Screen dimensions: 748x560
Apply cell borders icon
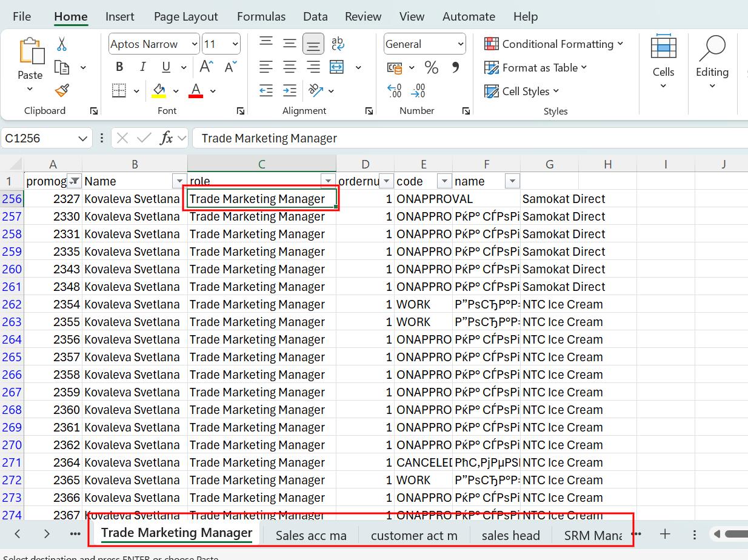click(x=119, y=91)
